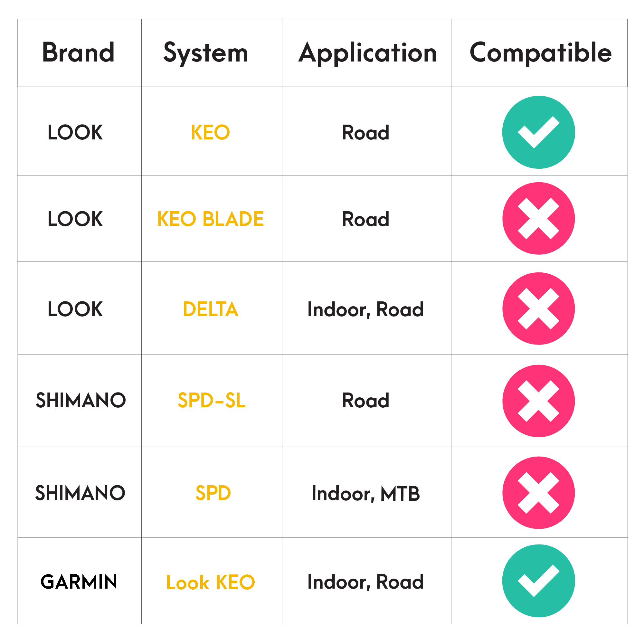Click the yellow KEO system text
This screenshot has height=644, width=644.
[x=210, y=132]
